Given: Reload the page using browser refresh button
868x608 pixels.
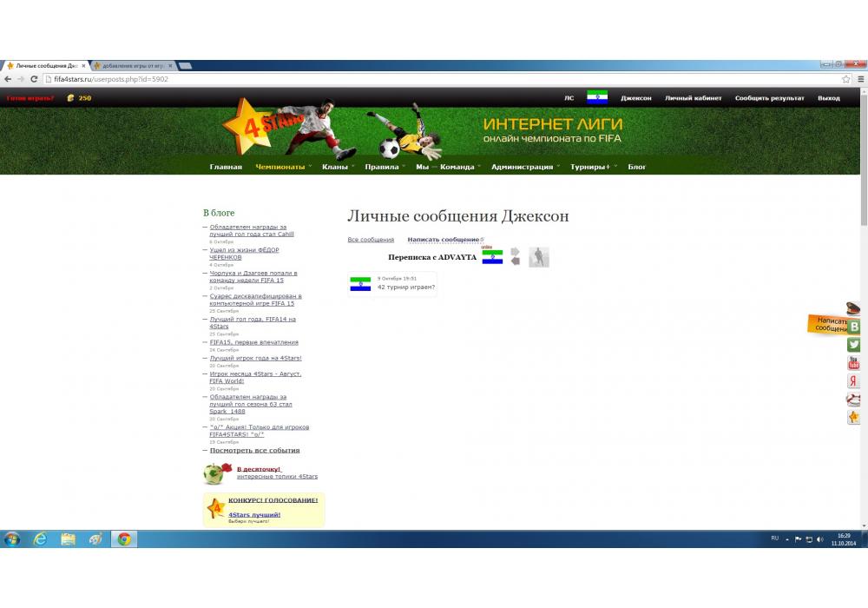Looking at the screenshot, I should point(34,79).
